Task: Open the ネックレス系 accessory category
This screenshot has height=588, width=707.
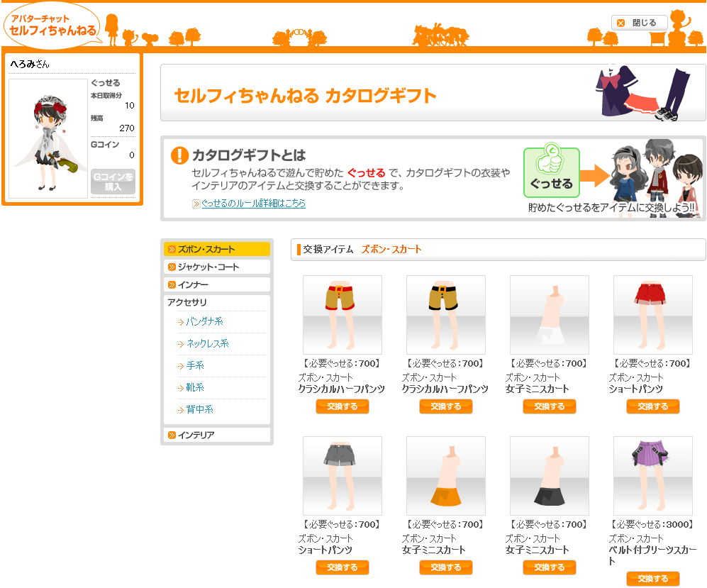Action: click(x=207, y=343)
